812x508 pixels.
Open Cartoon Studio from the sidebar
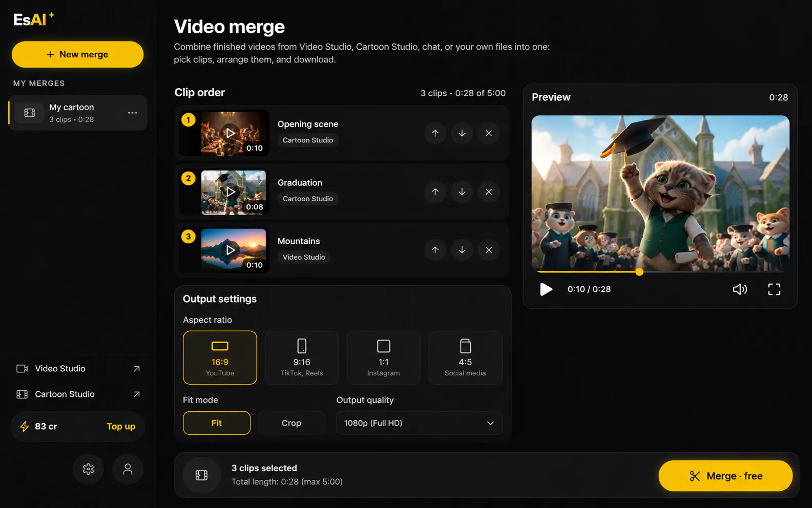pyautogui.click(x=78, y=394)
